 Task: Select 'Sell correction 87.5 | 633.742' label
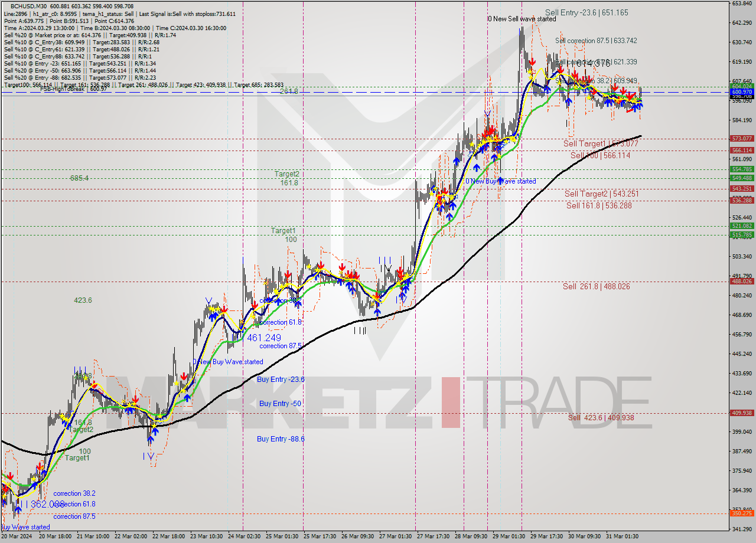pyautogui.click(x=596, y=41)
